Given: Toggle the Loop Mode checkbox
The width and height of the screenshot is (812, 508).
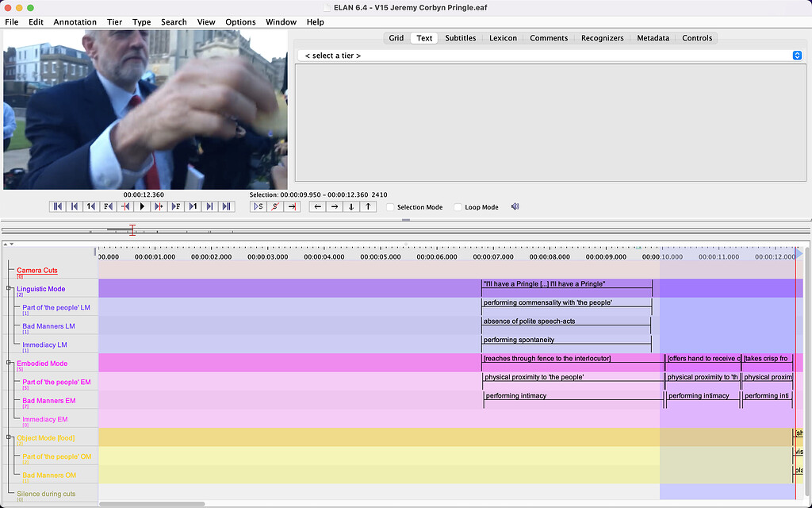Looking at the screenshot, I should (458, 207).
